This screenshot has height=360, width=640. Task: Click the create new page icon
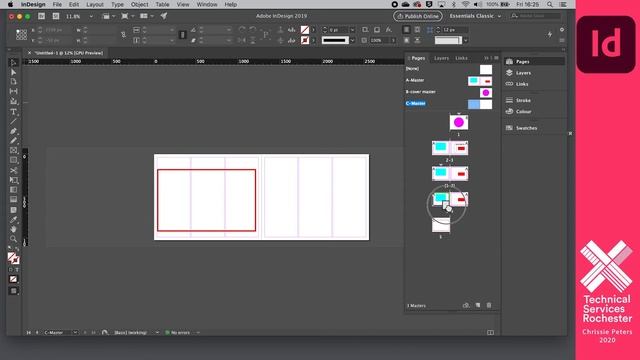[x=478, y=305]
